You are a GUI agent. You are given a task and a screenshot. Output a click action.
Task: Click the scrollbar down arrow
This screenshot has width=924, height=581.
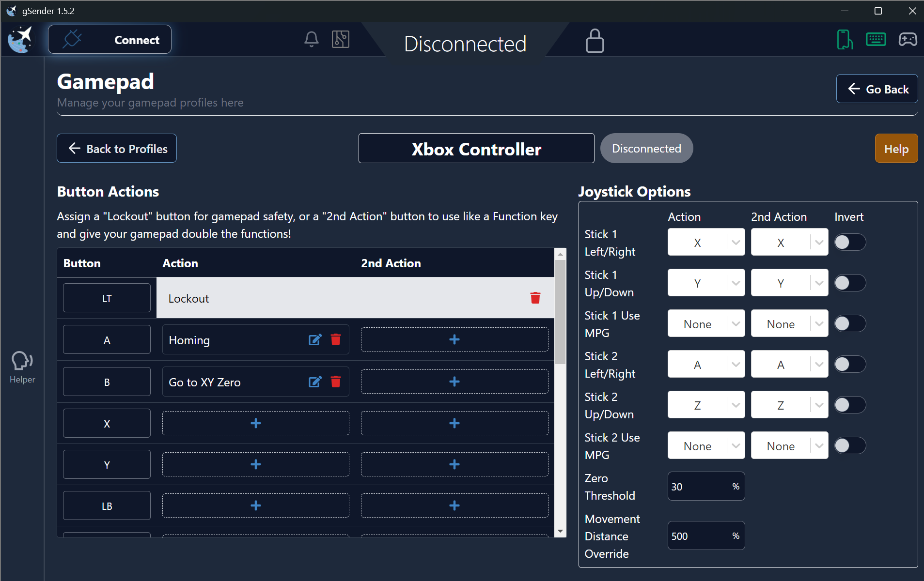560,532
